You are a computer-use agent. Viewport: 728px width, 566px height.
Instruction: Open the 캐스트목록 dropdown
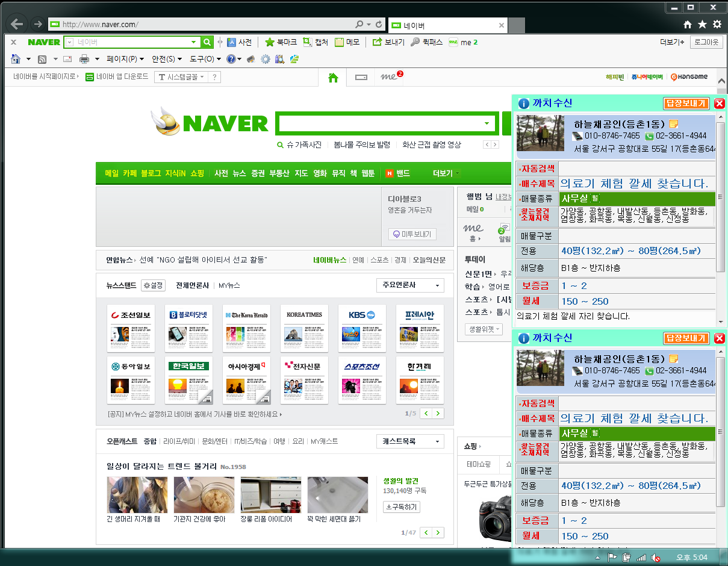point(409,441)
